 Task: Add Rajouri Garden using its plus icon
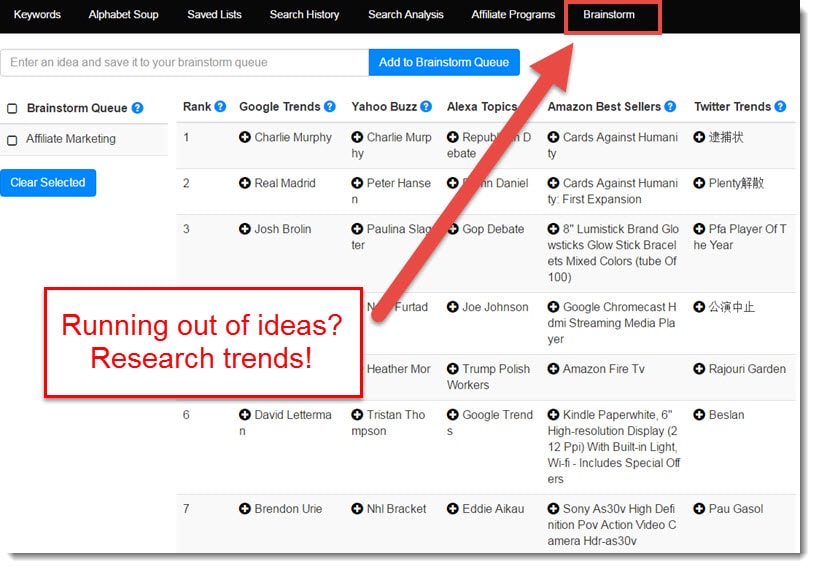pos(699,368)
